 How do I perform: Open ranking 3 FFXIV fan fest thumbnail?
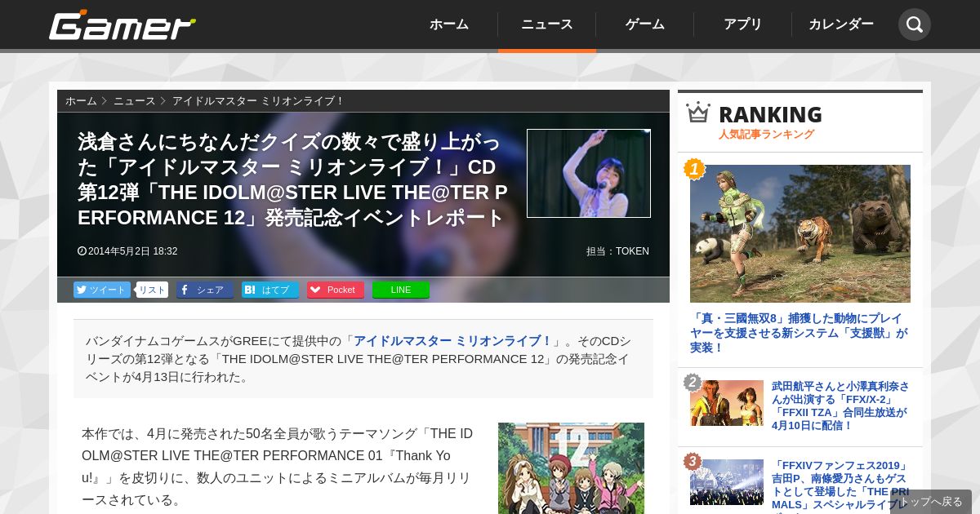(x=727, y=482)
